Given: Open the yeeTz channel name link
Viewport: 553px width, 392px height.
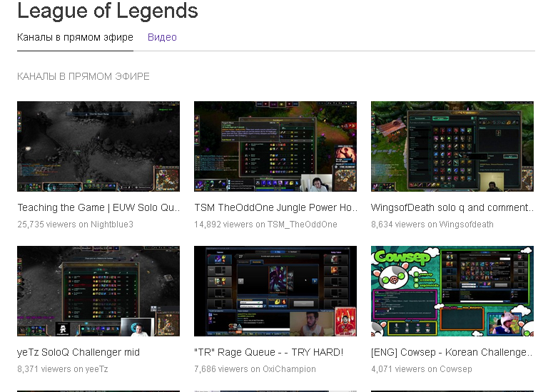Looking at the screenshot, I should [x=96, y=369].
